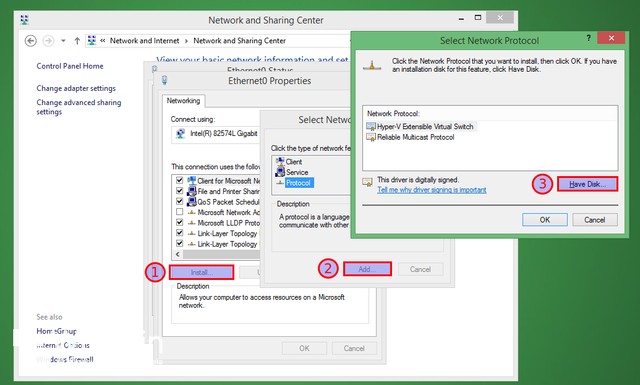Click the Add button
The image size is (640, 385).
coord(367,269)
